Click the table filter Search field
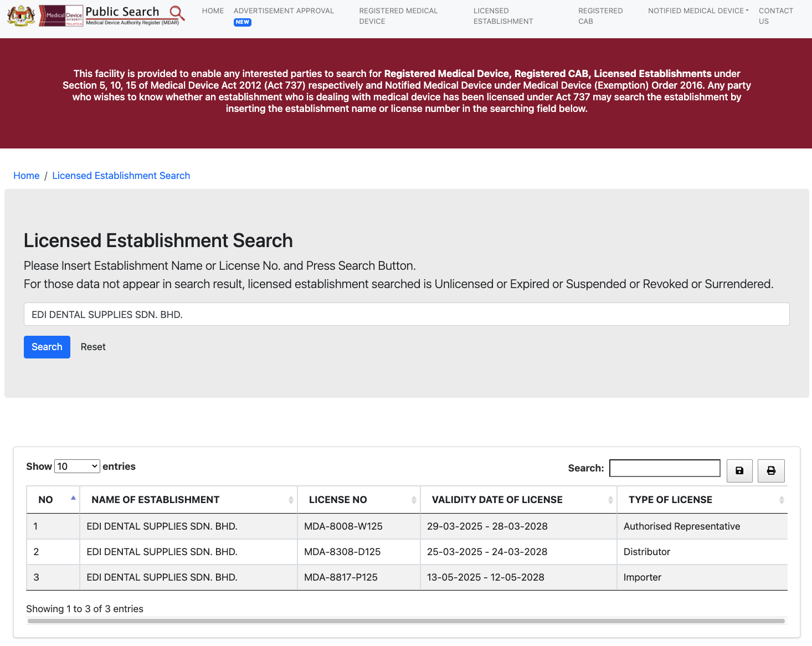Image resolution: width=812 pixels, height=646 pixels. click(664, 468)
